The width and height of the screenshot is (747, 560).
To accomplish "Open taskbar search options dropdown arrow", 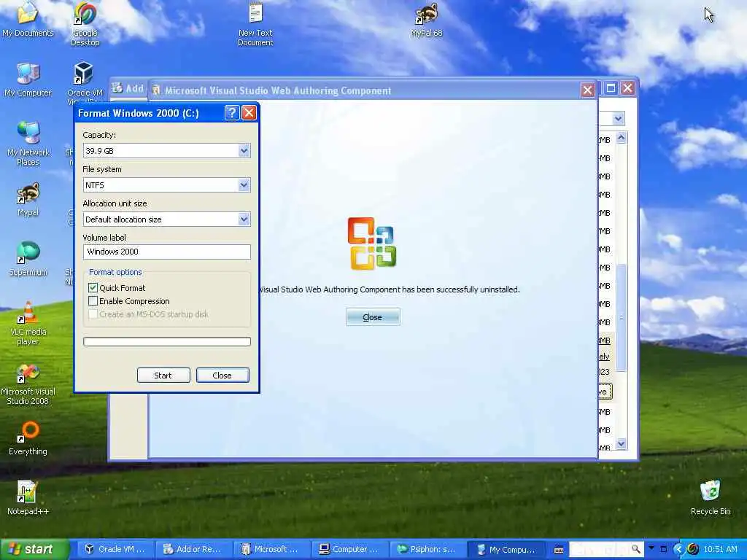I will coord(651,548).
